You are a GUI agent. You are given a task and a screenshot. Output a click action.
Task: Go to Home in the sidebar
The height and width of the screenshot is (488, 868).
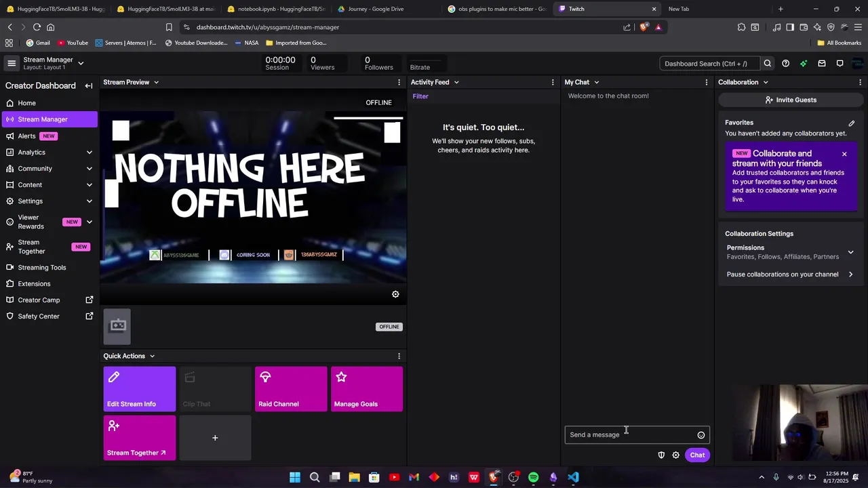49,103
